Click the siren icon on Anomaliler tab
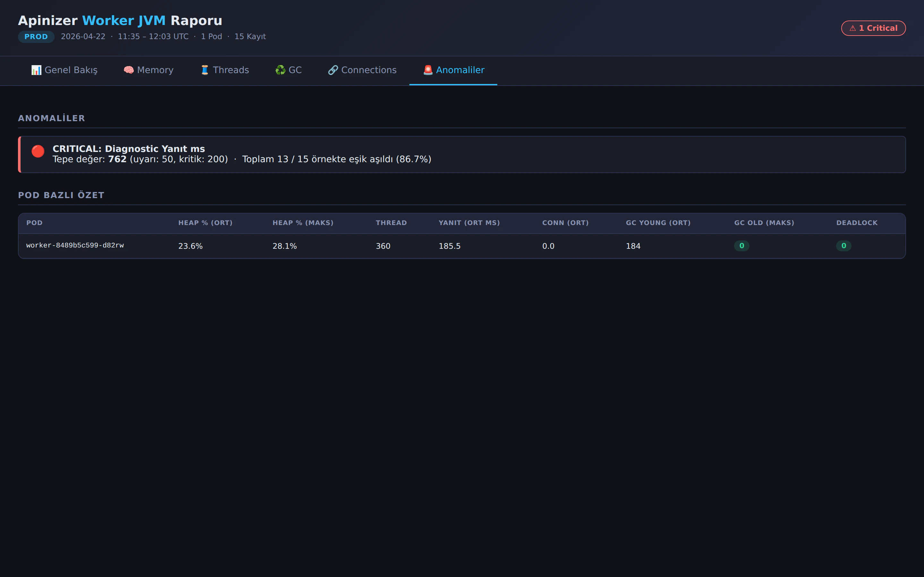The height and width of the screenshot is (577, 924). [x=428, y=70]
